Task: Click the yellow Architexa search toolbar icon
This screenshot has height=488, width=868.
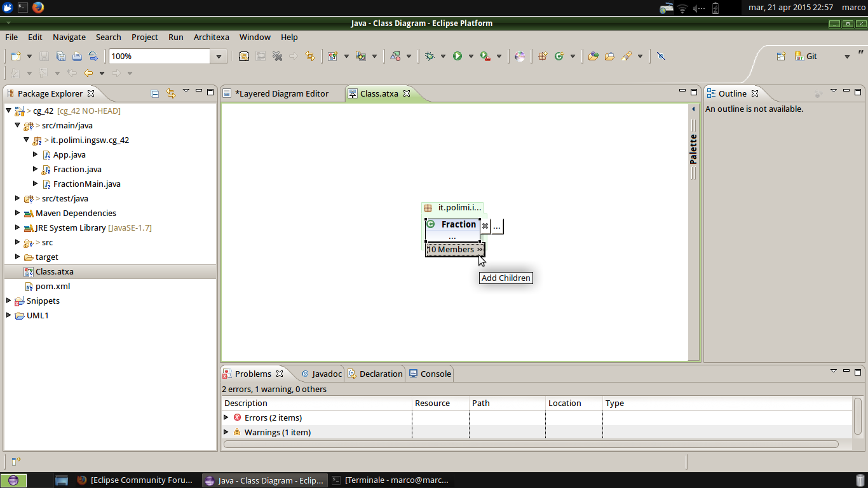Action: [x=244, y=56]
